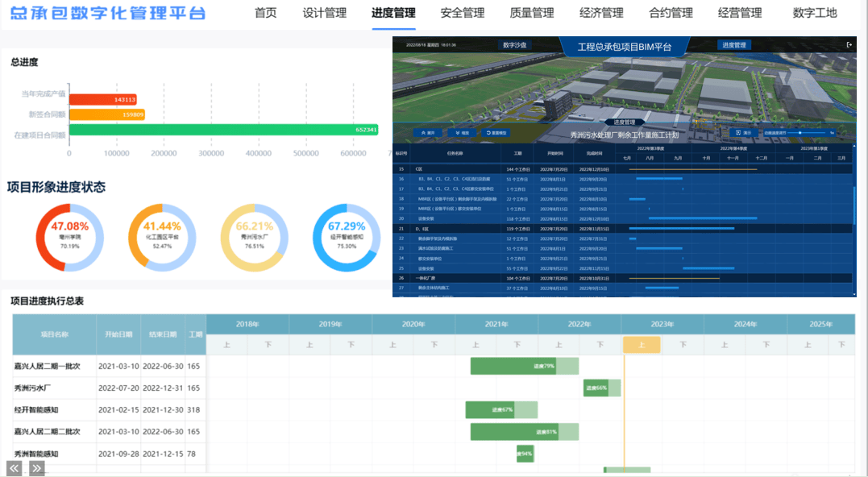Viewport: 868px width, 477px height.
Task: Open 经济管理 in the top navigation
Action: [601, 13]
